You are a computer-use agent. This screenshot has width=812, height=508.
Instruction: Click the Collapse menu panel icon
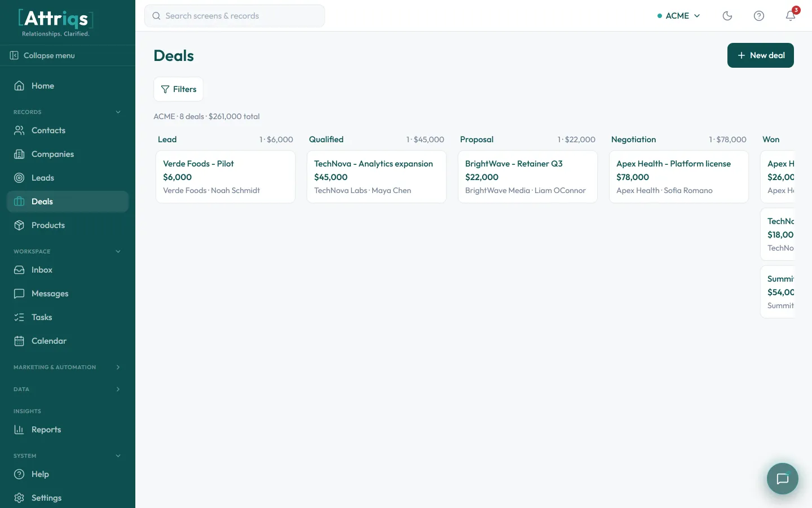[14, 55]
